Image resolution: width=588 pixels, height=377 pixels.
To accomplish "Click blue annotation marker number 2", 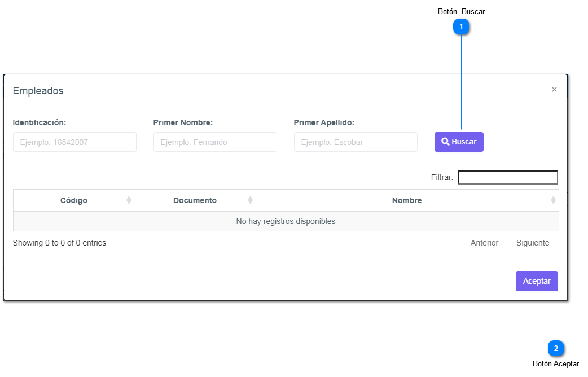I will [556, 348].
